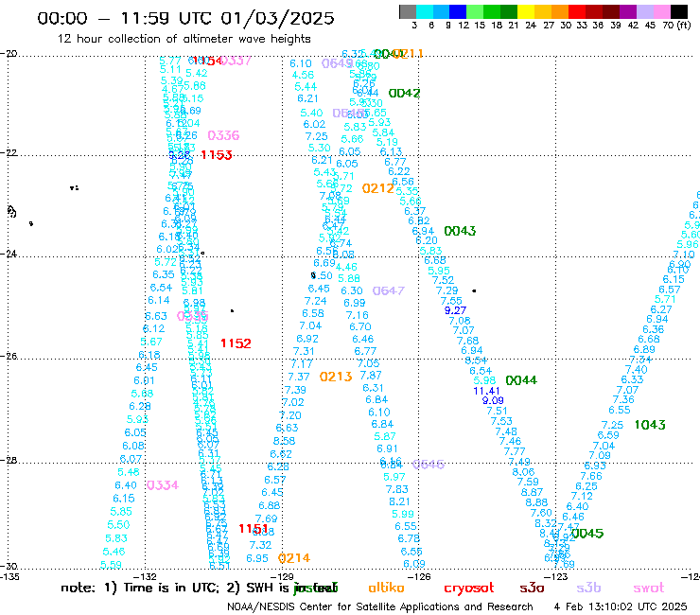Click the lavender time label 0647
This screenshot has width=700, height=615.
pyautogui.click(x=389, y=291)
